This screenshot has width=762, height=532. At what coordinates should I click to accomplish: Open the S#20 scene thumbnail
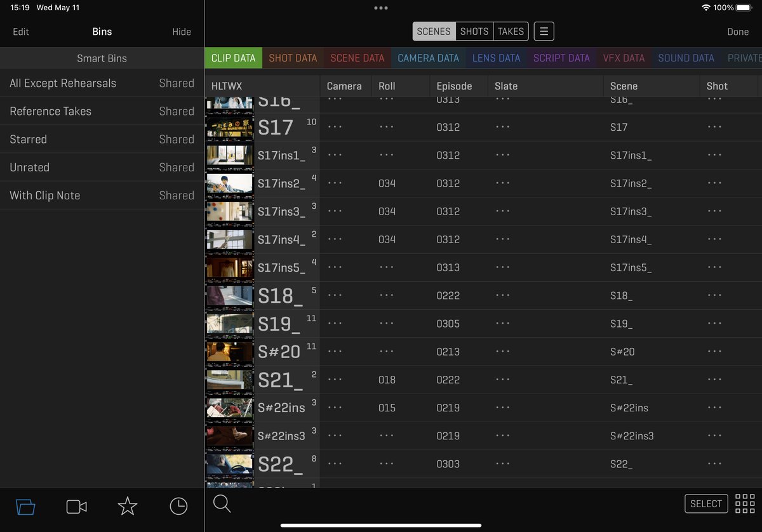[229, 351]
